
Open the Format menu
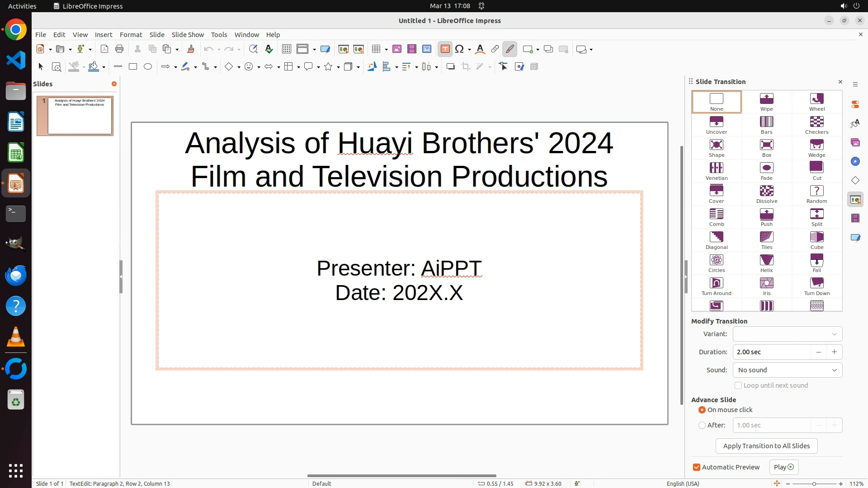[131, 35]
